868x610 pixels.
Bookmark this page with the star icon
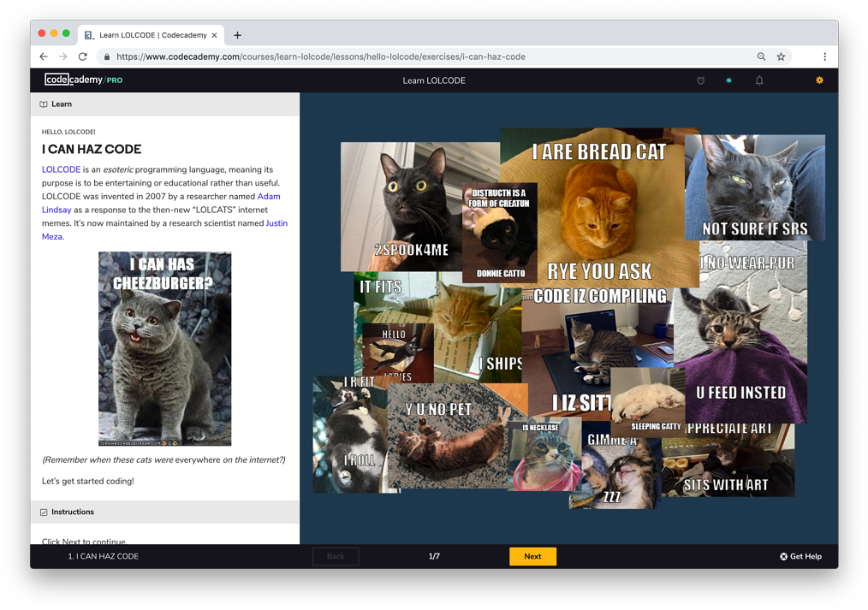(x=781, y=56)
